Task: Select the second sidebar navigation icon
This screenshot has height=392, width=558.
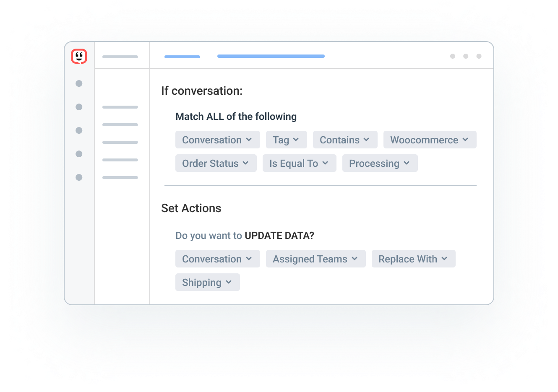Action: [x=79, y=107]
